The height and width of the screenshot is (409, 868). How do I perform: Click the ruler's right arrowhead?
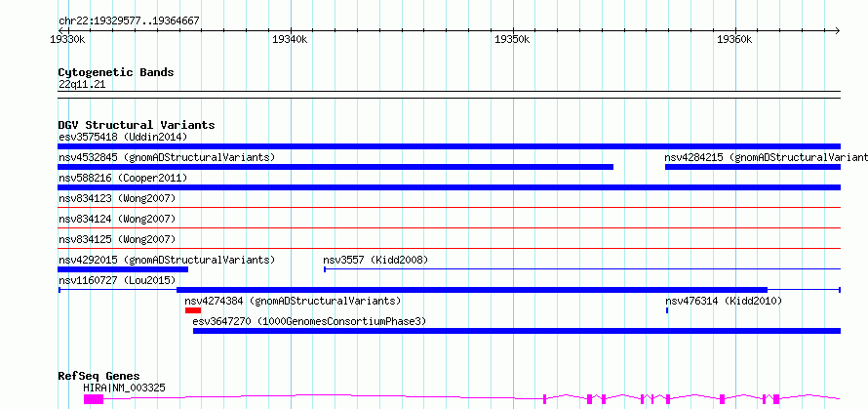837,30
